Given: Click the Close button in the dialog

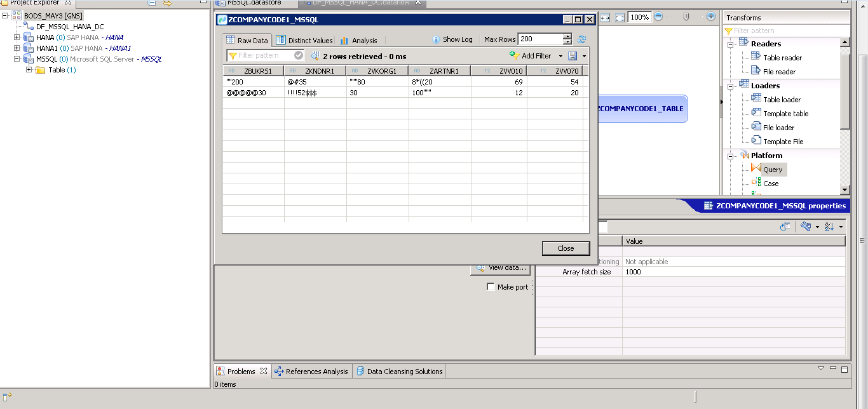Looking at the screenshot, I should pos(565,248).
